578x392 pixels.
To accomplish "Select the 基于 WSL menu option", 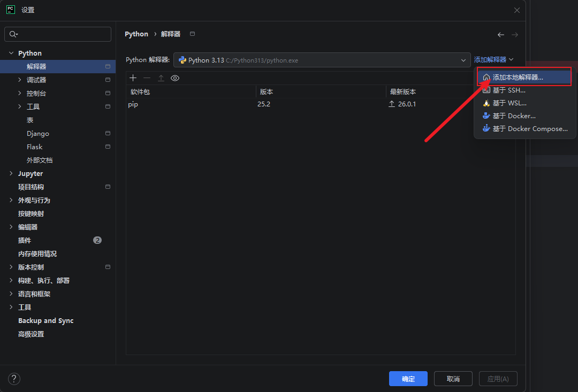I will (509, 103).
